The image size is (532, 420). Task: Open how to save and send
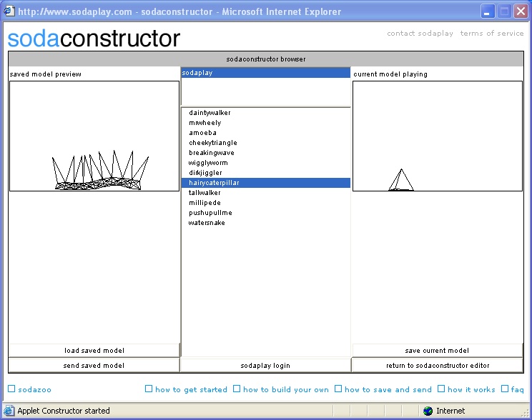point(383,389)
